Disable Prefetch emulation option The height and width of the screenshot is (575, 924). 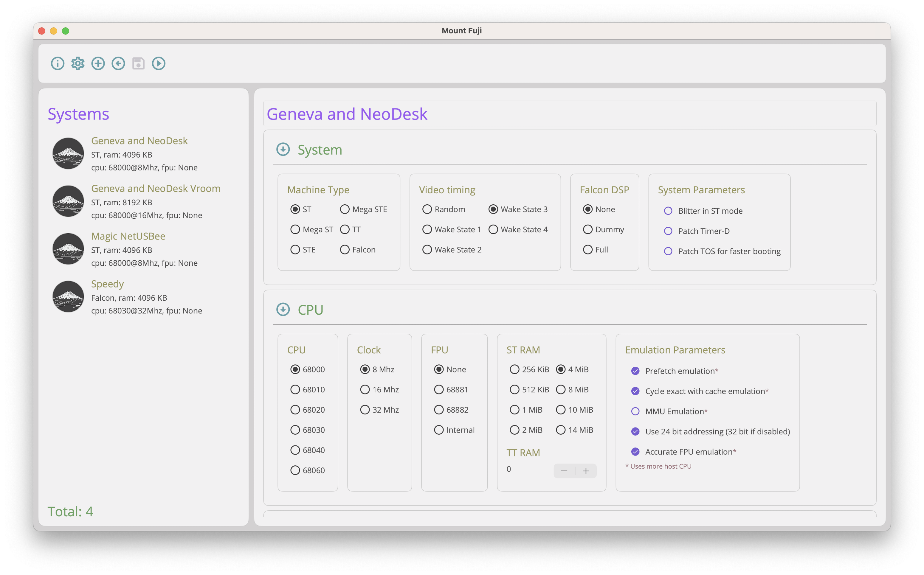coord(635,371)
